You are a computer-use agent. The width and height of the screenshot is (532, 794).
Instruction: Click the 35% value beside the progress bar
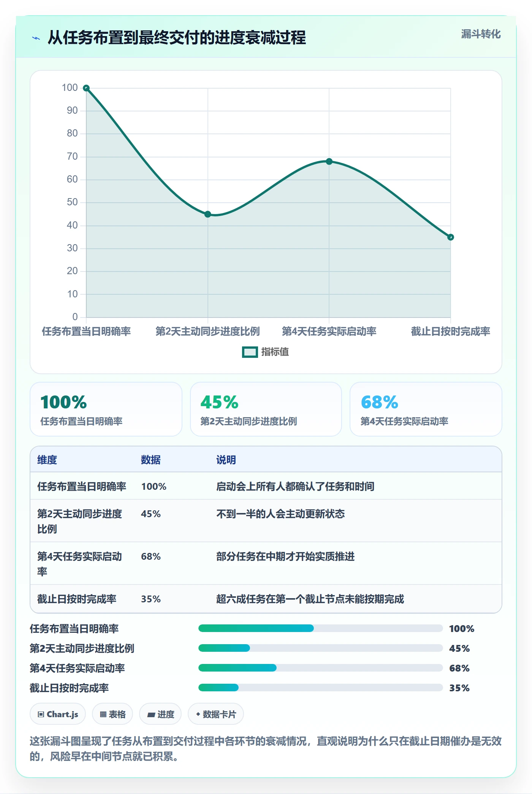tap(459, 688)
